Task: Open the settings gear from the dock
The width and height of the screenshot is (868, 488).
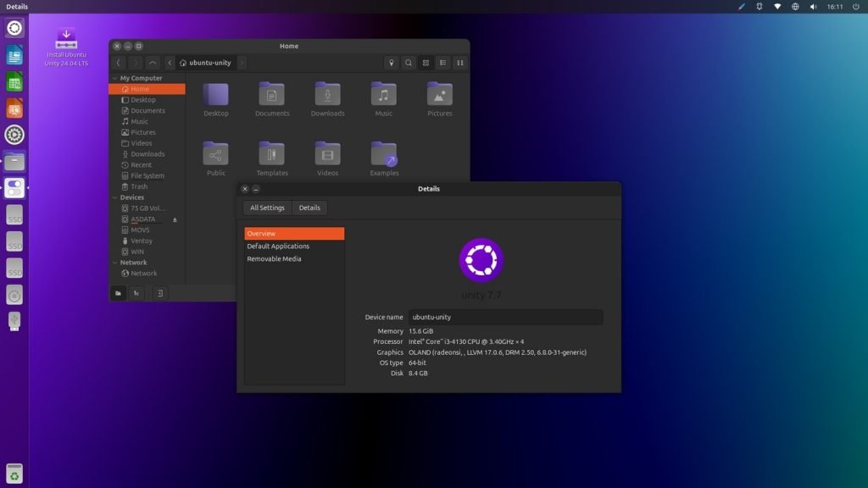Action: (14, 135)
